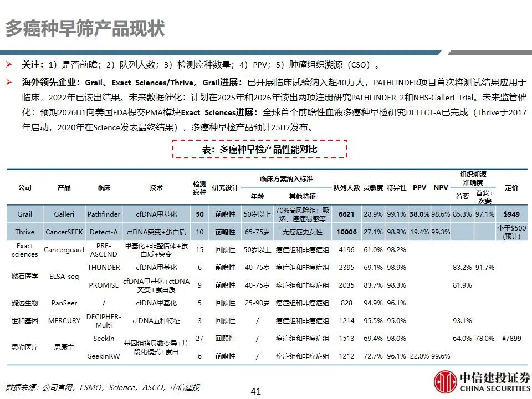Select the 鹍远生物 company cell
532x399 pixels.
coord(25,303)
